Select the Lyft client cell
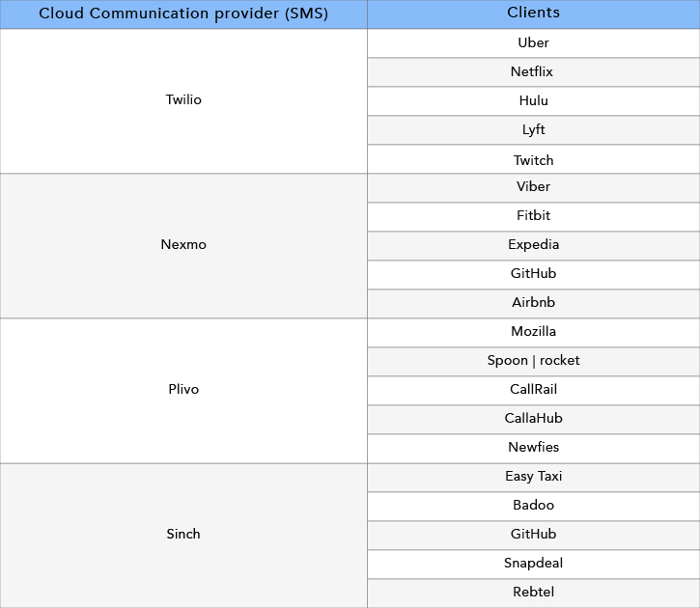The width and height of the screenshot is (700, 608). (534, 130)
